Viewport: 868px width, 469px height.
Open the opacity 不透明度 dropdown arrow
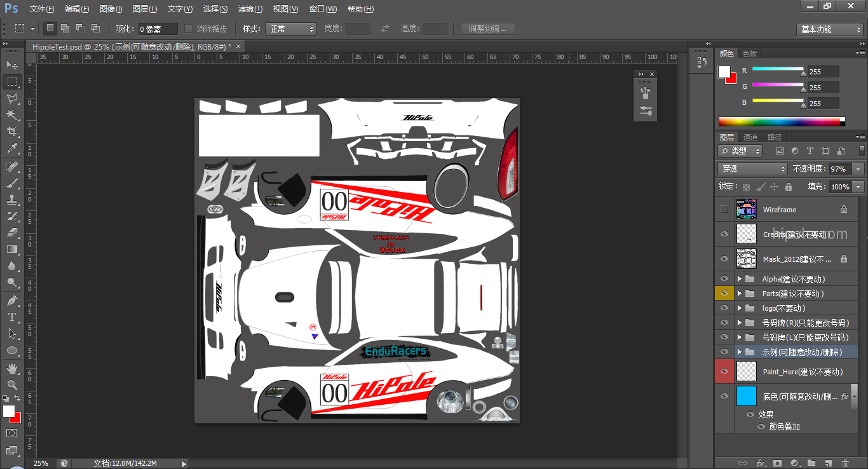pos(858,169)
